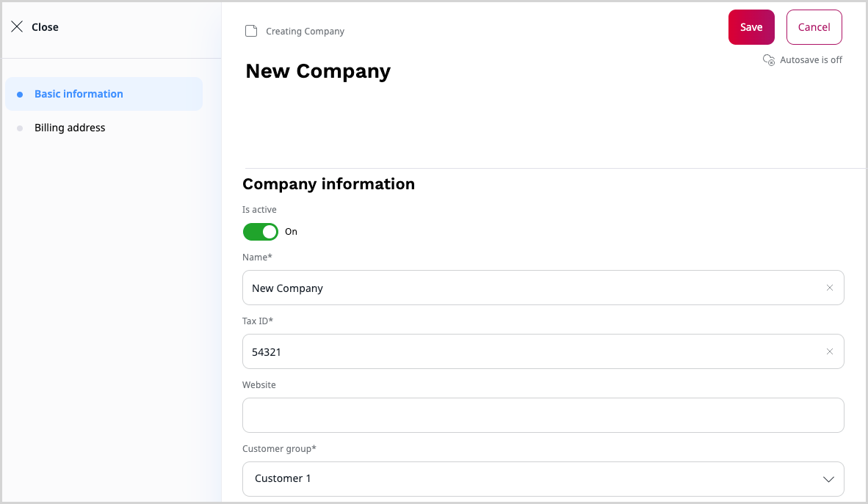Click the blue bullet beside Basic information

click(20, 94)
